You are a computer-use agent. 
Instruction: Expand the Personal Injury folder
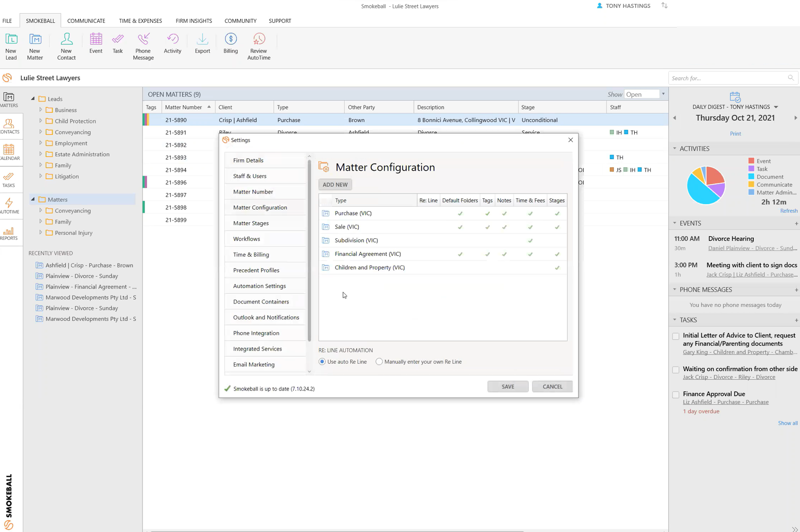click(x=41, y=233)
